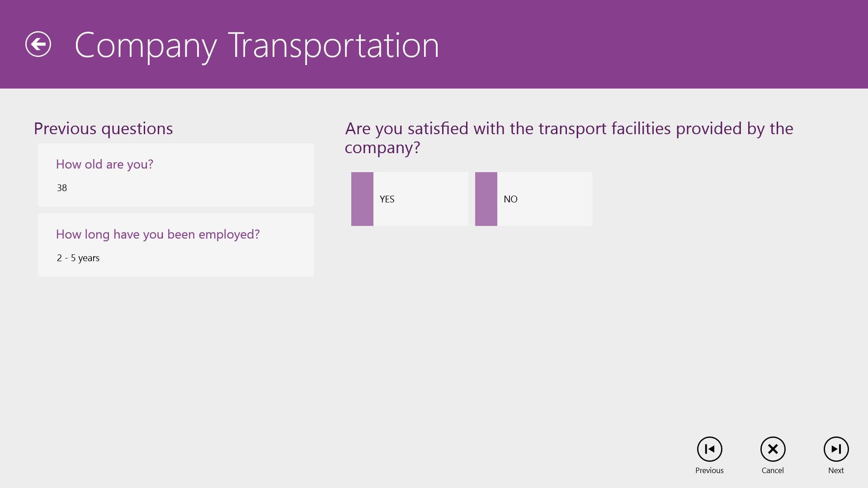Open the "How long have you been employed?" title

click(x=158, y=235)
